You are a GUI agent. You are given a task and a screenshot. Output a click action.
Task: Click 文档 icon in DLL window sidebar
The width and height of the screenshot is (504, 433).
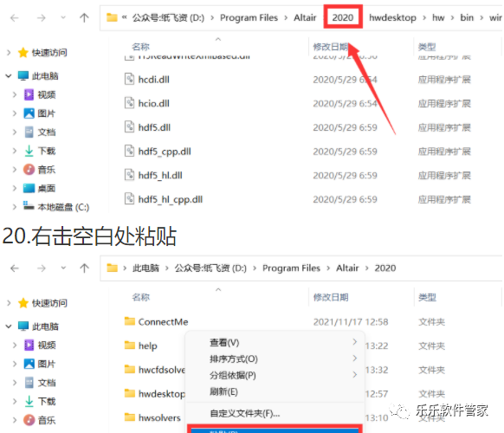29,132
